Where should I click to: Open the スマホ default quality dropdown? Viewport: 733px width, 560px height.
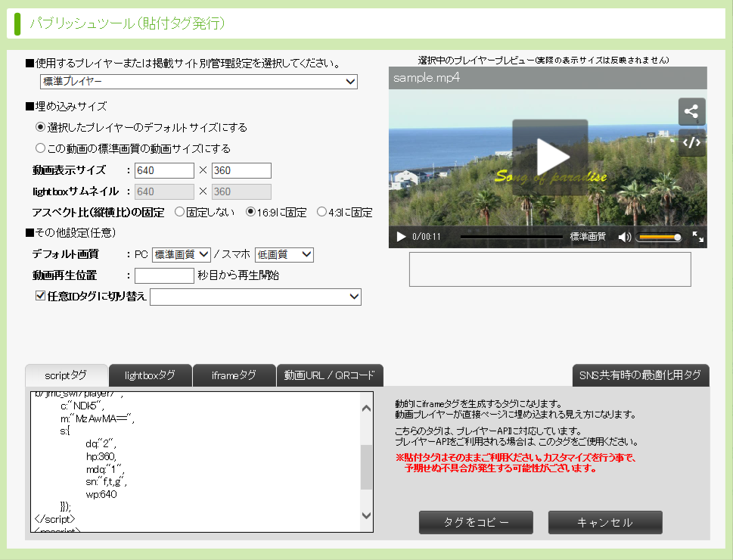click(x=284, y=254)
